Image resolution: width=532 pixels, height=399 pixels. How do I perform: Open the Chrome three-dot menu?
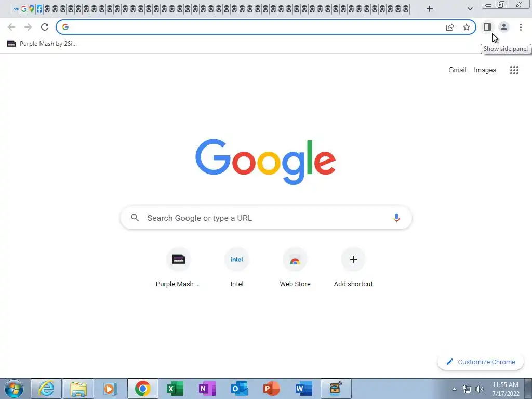pyautogui.click(x=521, y=27)
